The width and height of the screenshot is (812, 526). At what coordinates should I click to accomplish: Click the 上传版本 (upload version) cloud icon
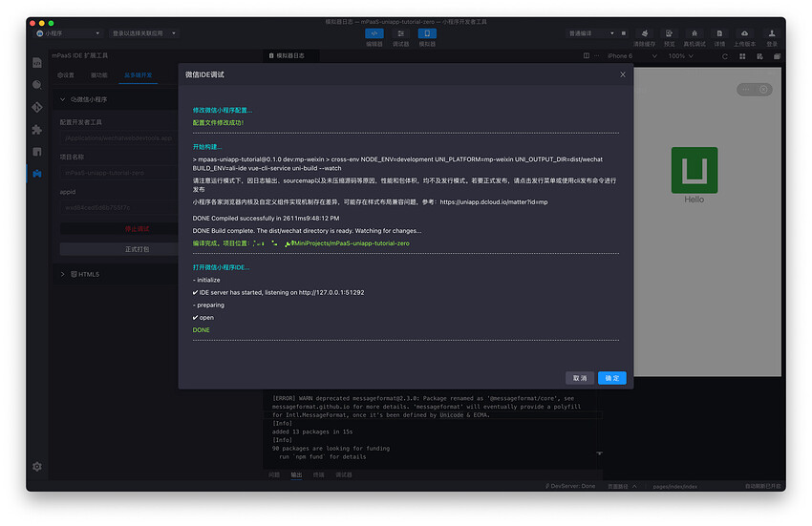click(744, 33)
